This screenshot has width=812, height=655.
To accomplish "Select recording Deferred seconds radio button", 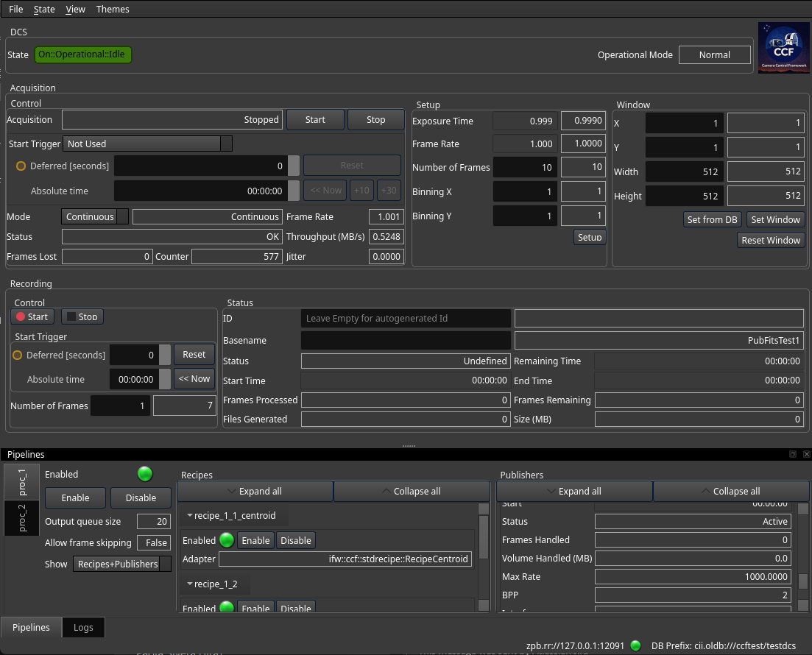I will point(18,355).
